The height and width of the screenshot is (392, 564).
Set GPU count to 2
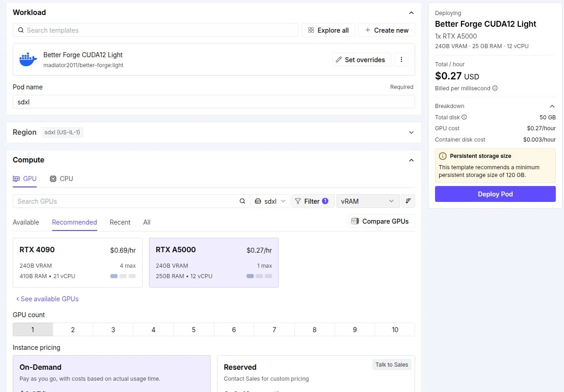click(73, 329)
